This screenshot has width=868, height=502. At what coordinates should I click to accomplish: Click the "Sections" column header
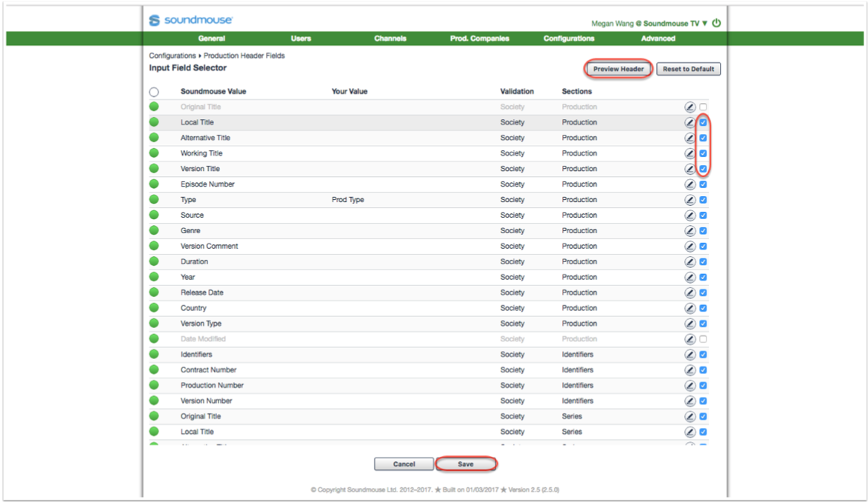click(577, 91)
